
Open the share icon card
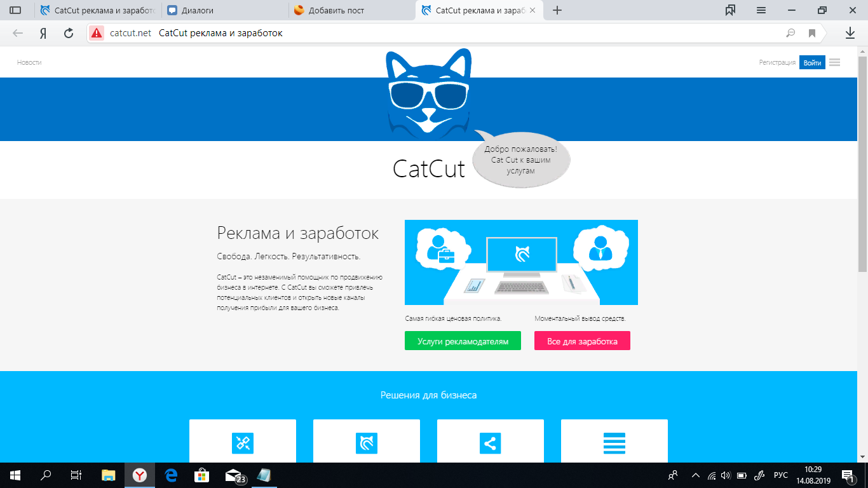[491, 441]
